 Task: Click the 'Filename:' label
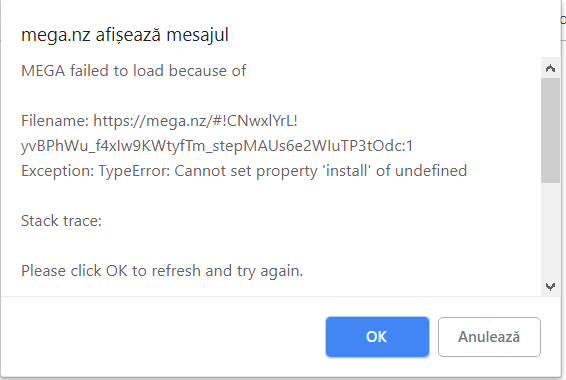click(55, 121)
